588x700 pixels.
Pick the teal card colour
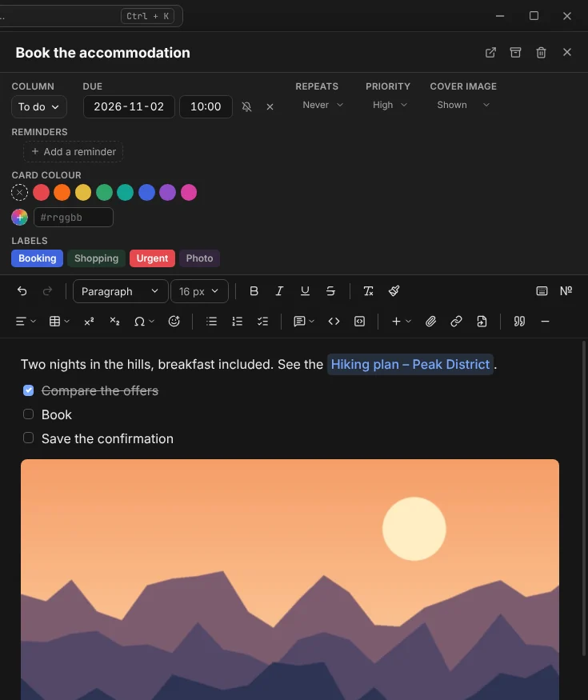click(125, 193)
